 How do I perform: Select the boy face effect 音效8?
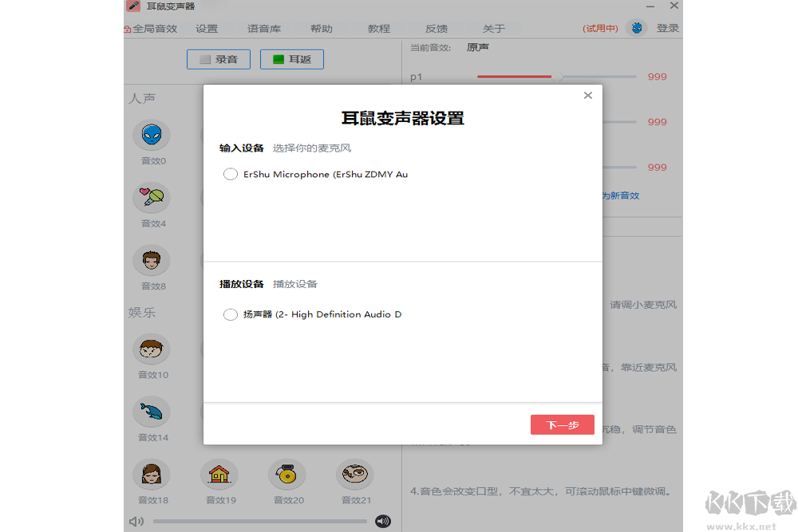pos(152,261)
